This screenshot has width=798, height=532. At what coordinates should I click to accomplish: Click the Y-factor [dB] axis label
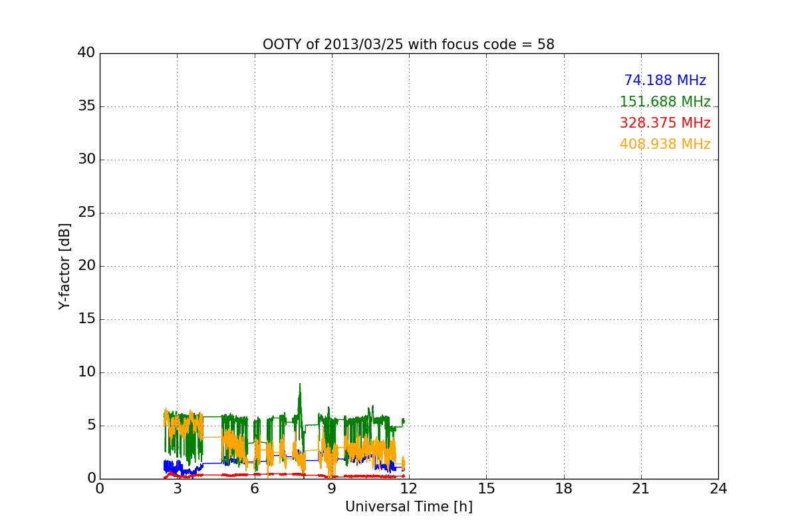[x=65, y=266]
